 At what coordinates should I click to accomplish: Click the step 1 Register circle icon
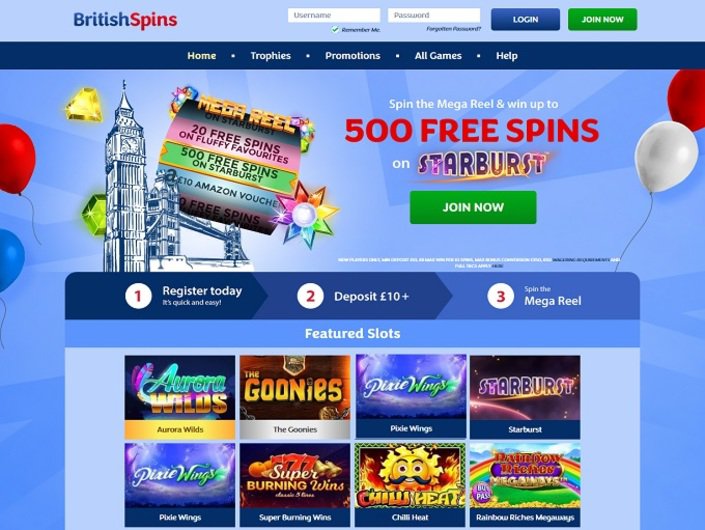click(x=138, y=296)
